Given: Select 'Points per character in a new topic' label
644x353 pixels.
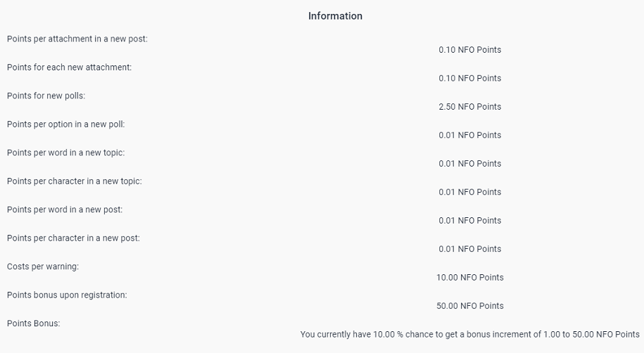Looking at the screenshot, I should click(x=75, y=181).
